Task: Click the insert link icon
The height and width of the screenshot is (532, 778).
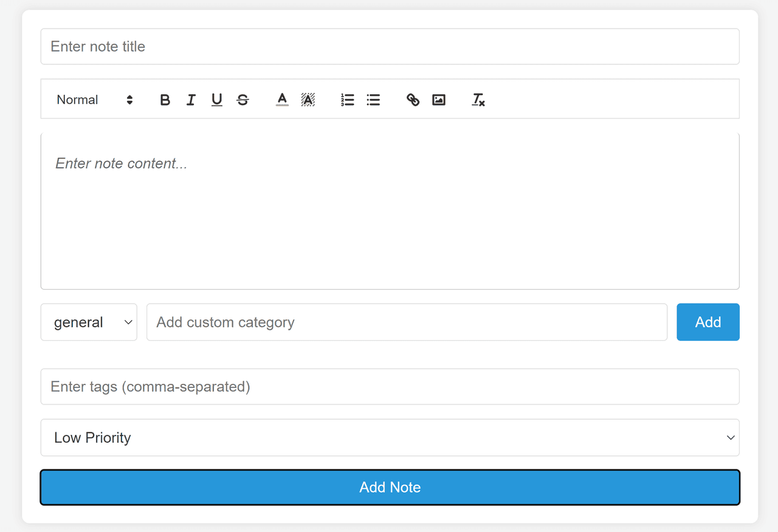Action: 413,100
